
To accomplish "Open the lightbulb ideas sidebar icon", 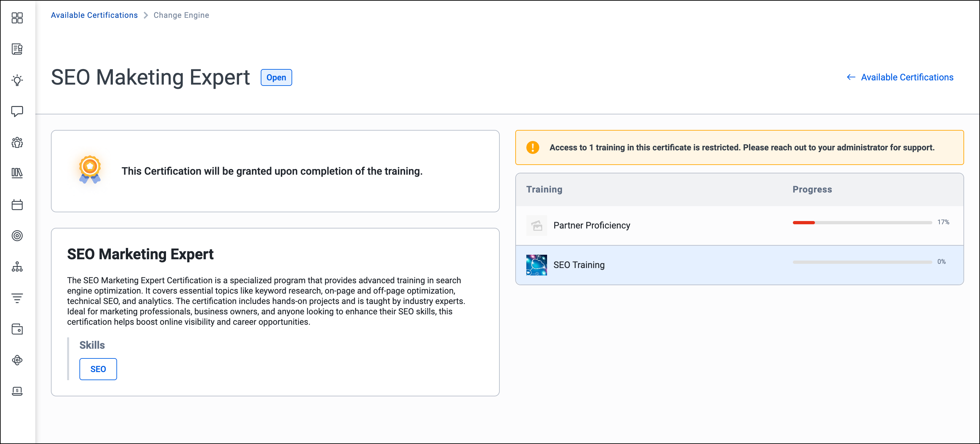I will (17, 80).
